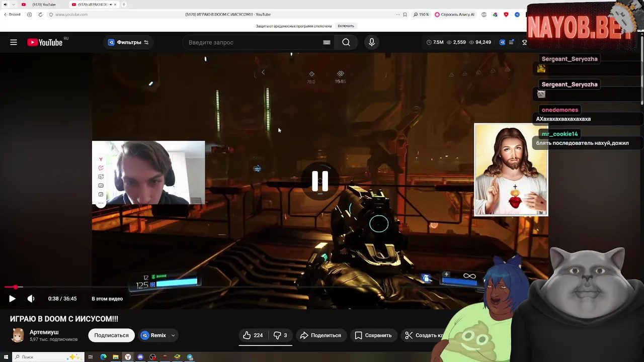
Task: Click the large pause overlay on video
Action: click(320, 181)
